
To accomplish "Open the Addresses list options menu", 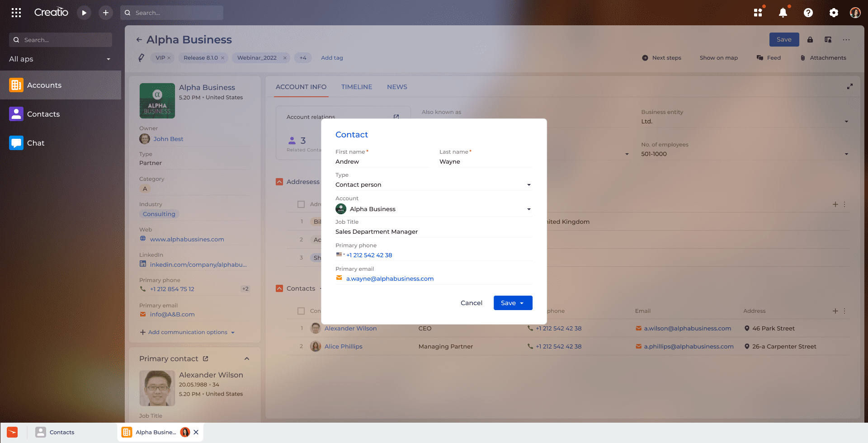I will point(844,204).
